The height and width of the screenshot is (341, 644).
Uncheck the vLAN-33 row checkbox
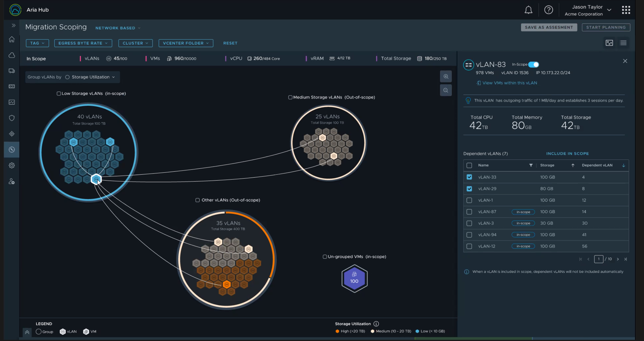click(x=469, y=177)
